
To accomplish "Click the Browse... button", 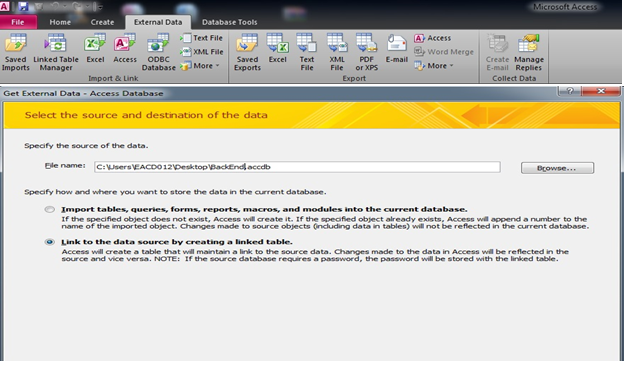I will point(557,168).
